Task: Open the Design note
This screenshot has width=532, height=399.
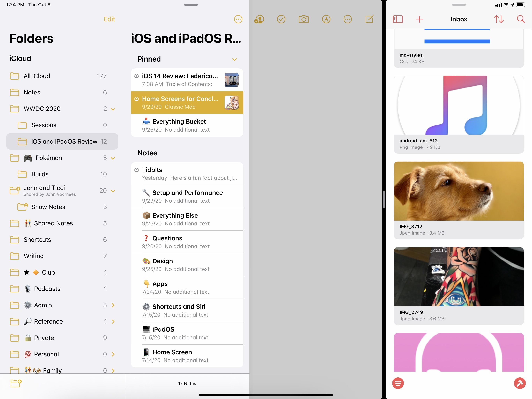Action: 187,265
